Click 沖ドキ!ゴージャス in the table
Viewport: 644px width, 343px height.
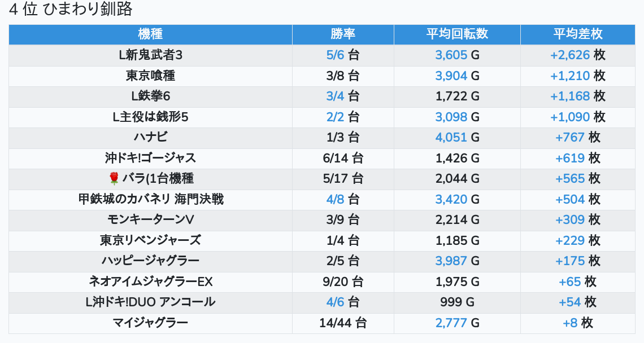150,158
